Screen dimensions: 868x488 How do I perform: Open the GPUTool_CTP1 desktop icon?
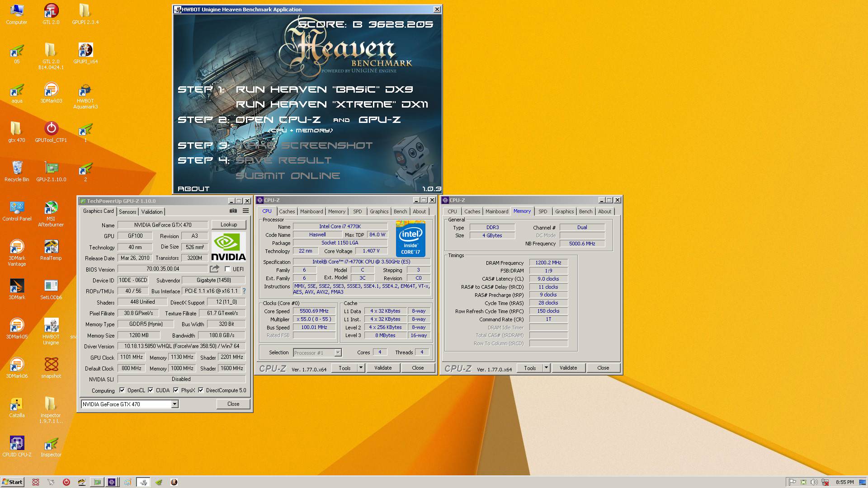click(x=51, y=131)
